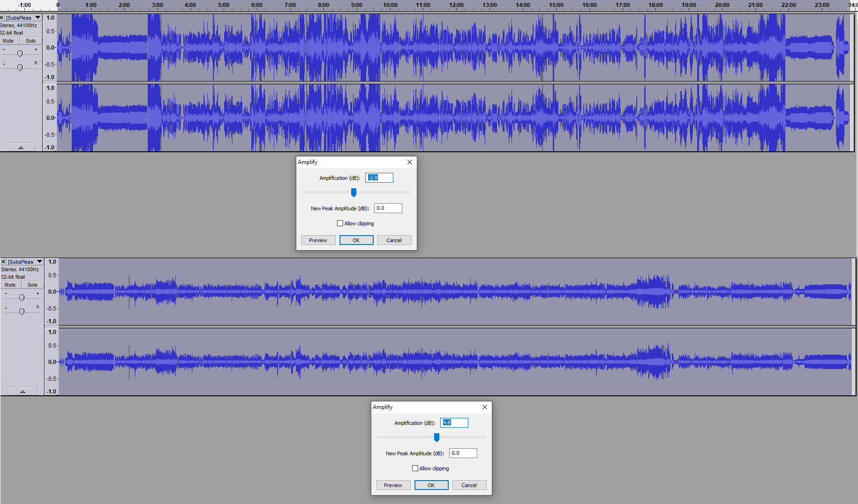Viewport: 858px width, 504px height.
Task: Click the 5:00 mark on the timeline ruler
Action: point(224,5)
